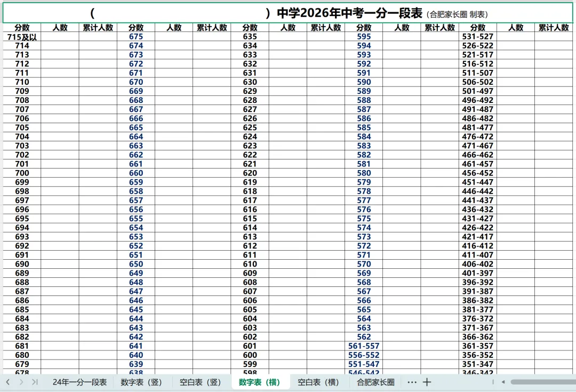Click the horizontal scrollbar thumb

(543, 382)
